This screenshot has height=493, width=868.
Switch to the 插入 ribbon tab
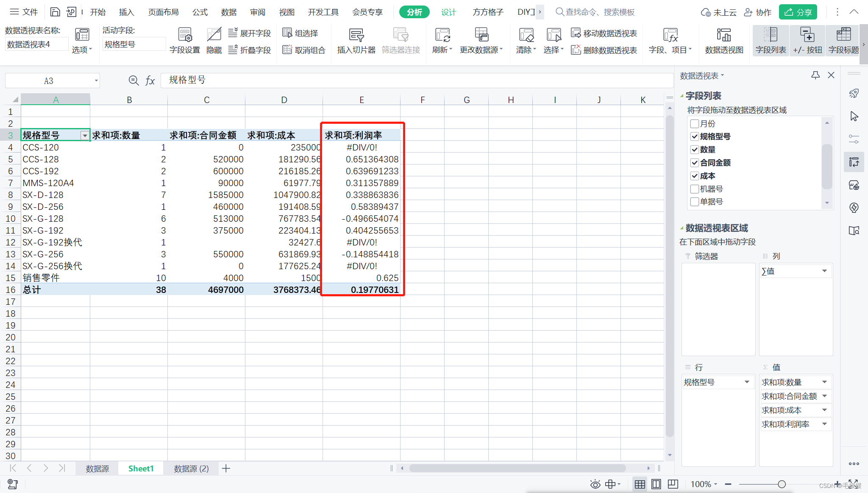point(126,12)
